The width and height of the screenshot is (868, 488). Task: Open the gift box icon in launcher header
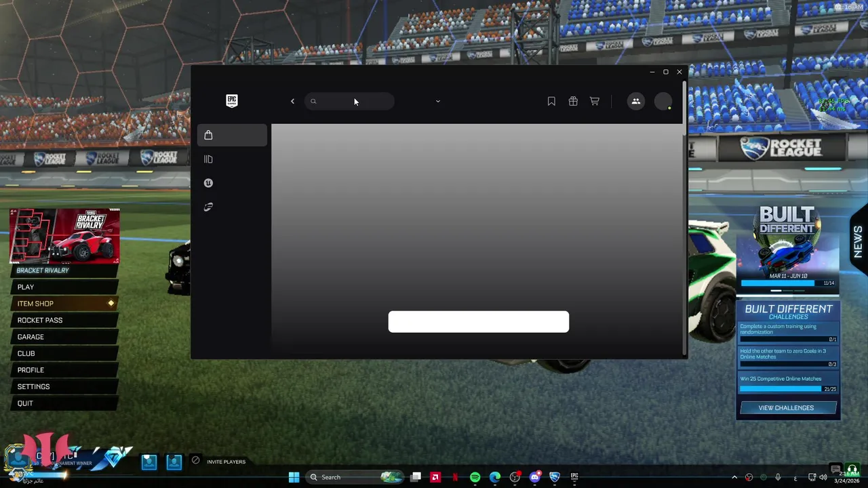573,101
